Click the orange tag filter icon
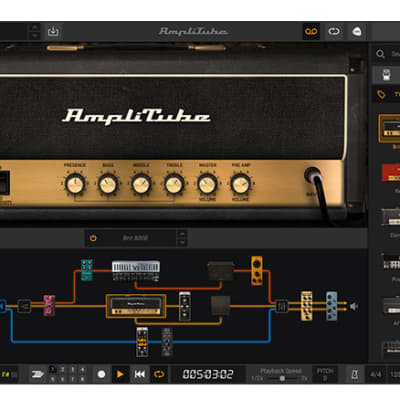Image resolution: width=400 pixels, height=400 pixels. pyautogui.click(x=381, y=94)
